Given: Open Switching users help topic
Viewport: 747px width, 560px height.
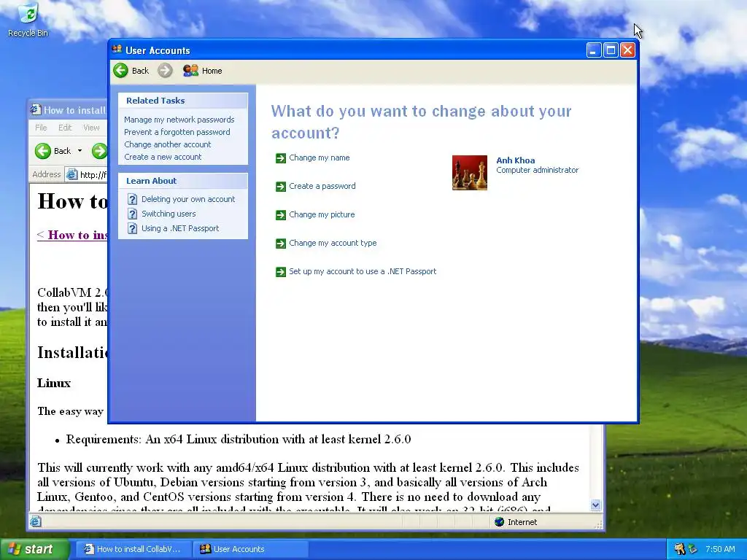Looking at the screenshot, I should 169,214.
